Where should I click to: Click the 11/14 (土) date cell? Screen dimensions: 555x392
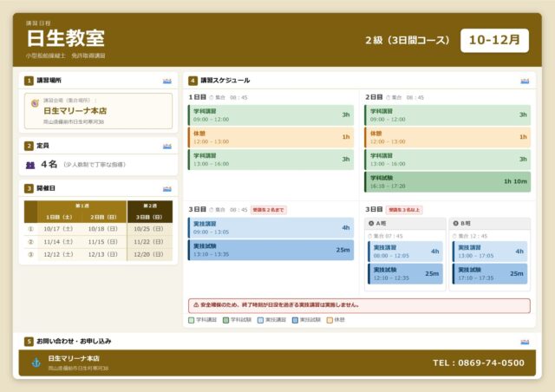pos(58,242)
